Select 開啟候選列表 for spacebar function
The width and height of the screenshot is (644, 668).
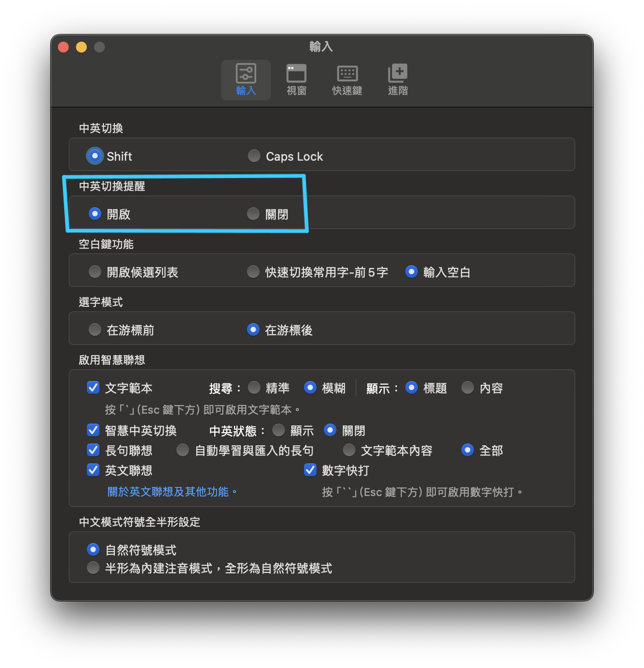tap(95, 272)
